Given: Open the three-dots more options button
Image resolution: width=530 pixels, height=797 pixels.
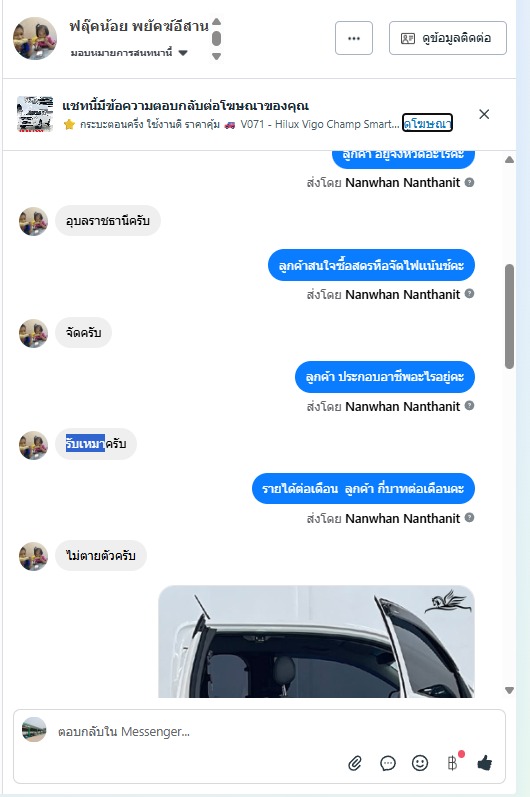Looking at the screenshot, I should click(x=354, y=38).
